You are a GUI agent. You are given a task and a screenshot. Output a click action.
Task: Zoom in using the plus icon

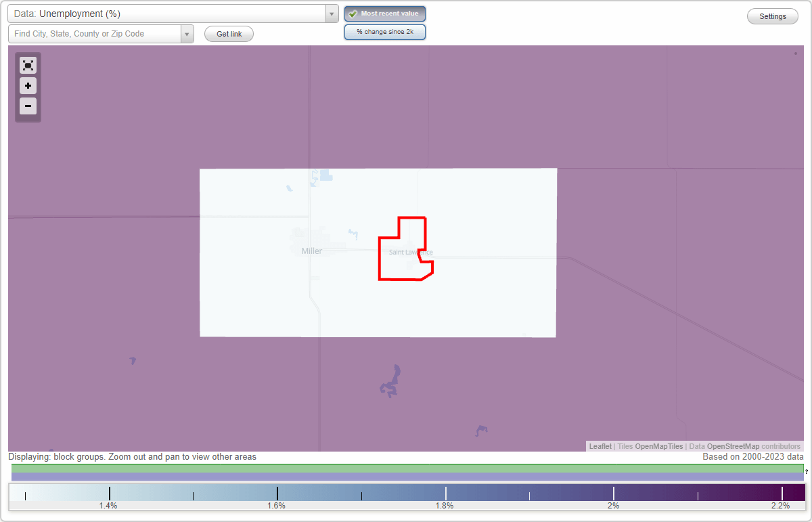(x=28, y=85)
